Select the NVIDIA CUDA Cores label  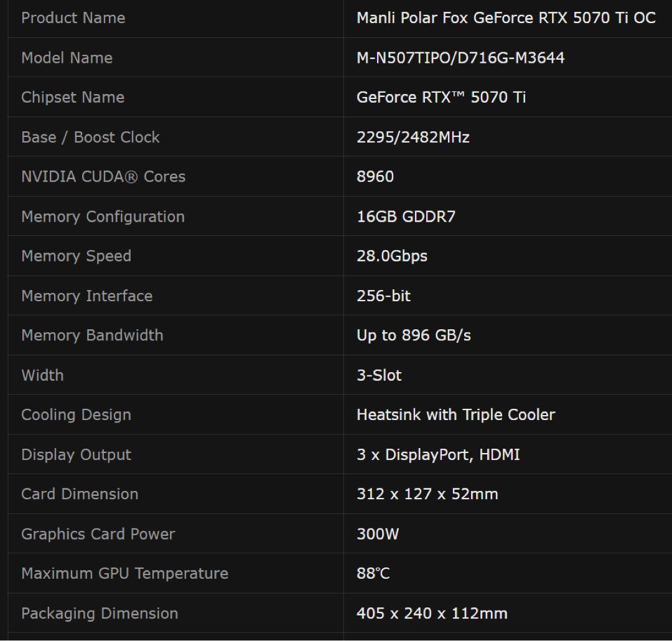tap(103, 177)
